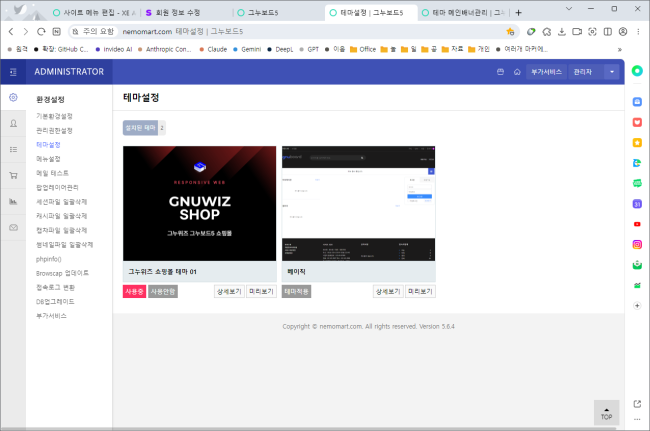Open 팝업레이어관리 menu item

[x=57, y=187]
